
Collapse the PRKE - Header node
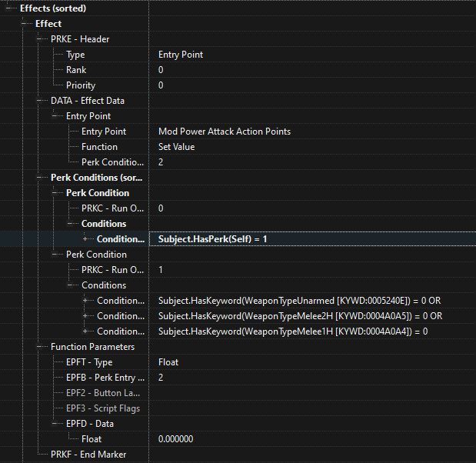click(39, 39)
